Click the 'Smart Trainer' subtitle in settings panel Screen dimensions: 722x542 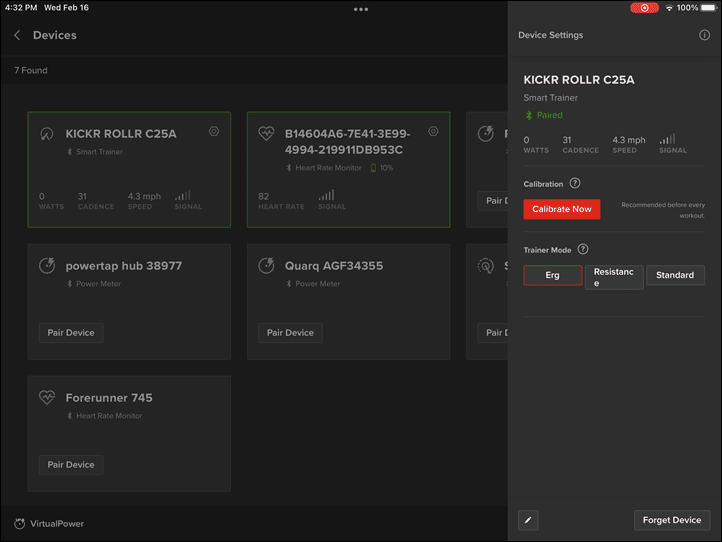point(550,98)
